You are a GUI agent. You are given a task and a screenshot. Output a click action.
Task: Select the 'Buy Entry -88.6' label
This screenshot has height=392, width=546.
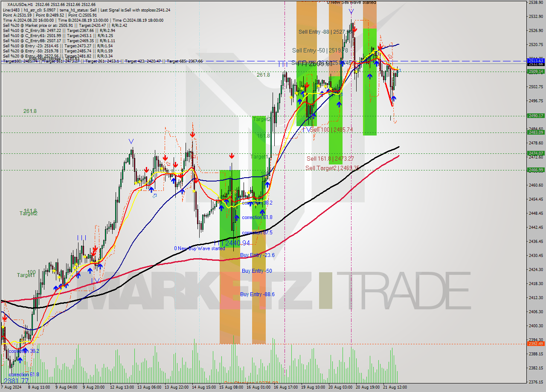point(257,294)
